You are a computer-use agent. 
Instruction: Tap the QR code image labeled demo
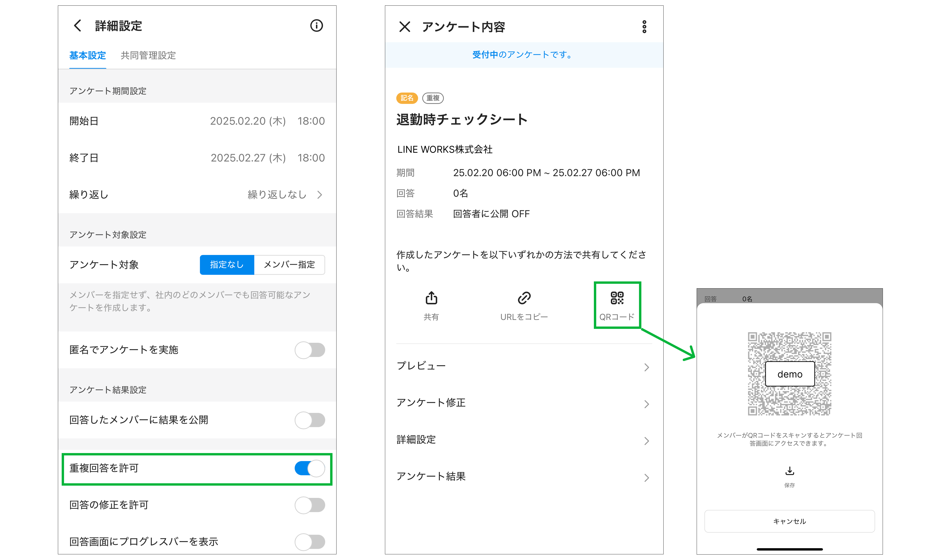tap(789, 373)
